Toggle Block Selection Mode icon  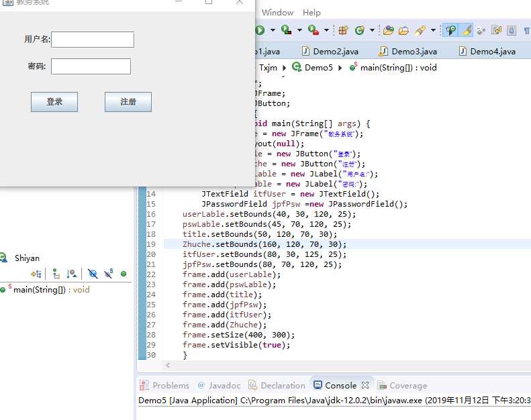coord(512,30)
